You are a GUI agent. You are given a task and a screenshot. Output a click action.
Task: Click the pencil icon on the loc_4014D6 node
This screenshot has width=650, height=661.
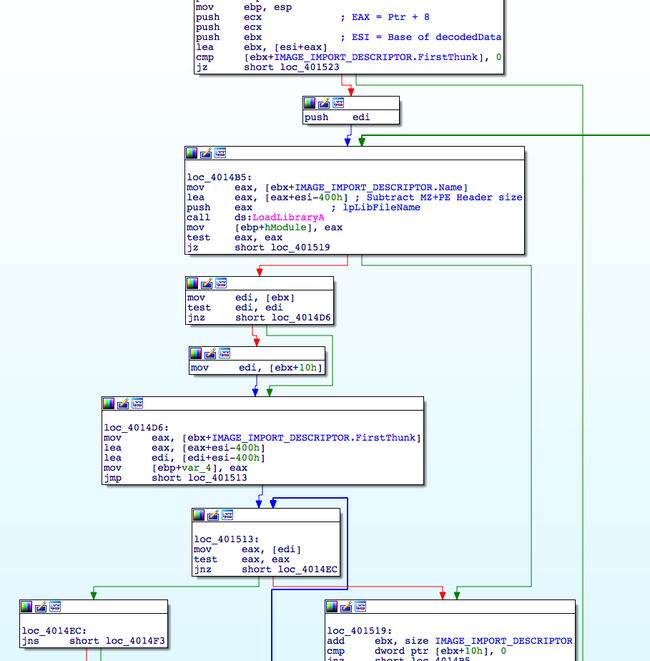pos(124,403)
